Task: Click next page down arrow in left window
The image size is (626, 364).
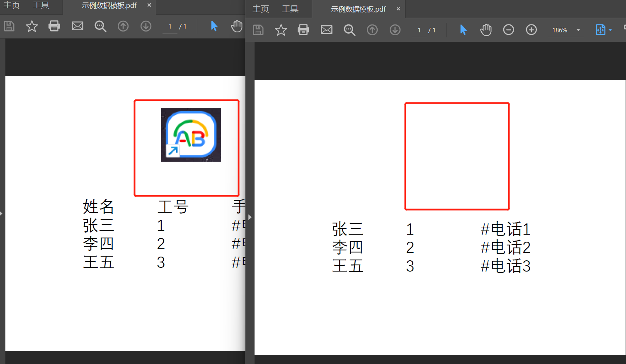Action: click(146, 26)
